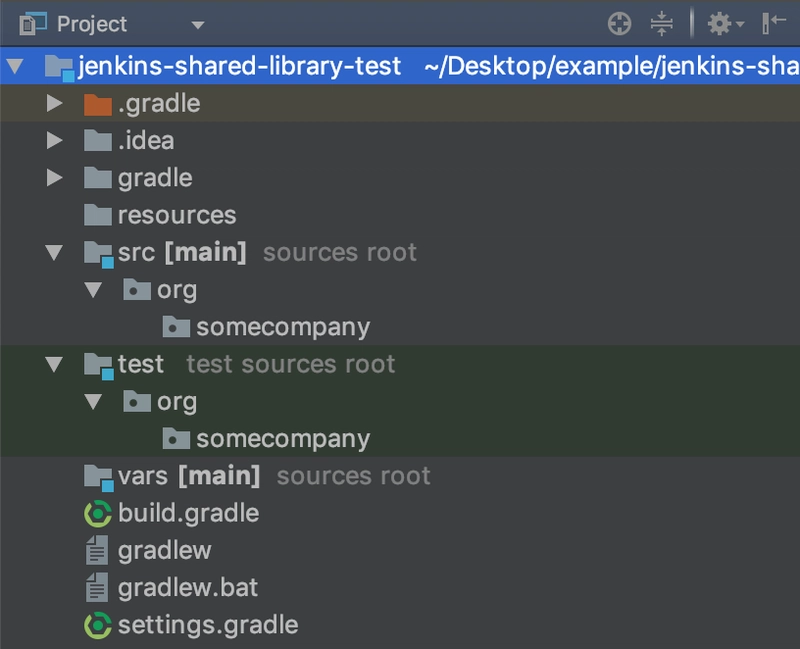Click the 'Project' panel title label
This screenshot has width=800, height=649.
(x=92, y=24)
